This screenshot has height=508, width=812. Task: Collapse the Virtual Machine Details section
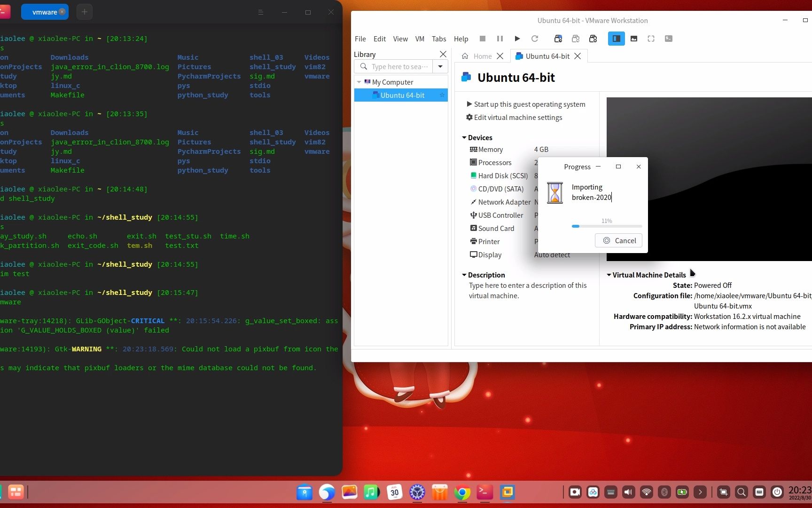(609, 275)
